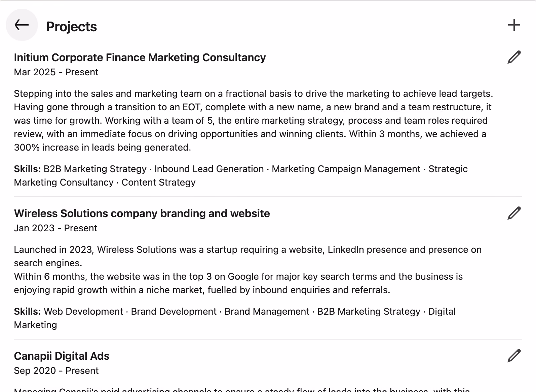536x392 pixels.
Task: Select Marketing Campaign Management skill
Action: point(346,169)
